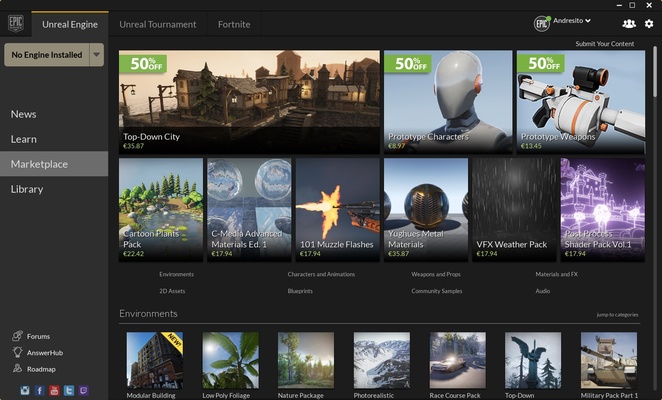Click the Forums link text
662x400 pixels.
coord(38,336)
